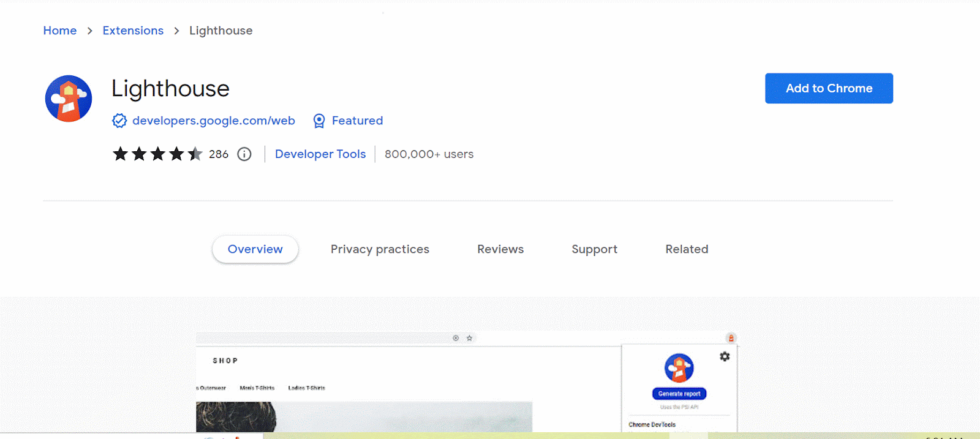Image resolution: width=980 pixels, height=439 pixels.
Task: Open the Extensions breadcrumb link
Action: click(x=133, y=31)
